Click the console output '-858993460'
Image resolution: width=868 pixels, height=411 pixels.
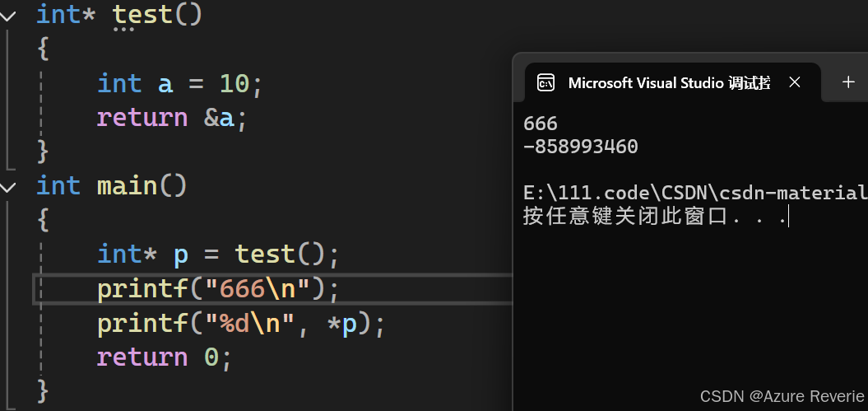pyautogui.click(x=581, y=147)
